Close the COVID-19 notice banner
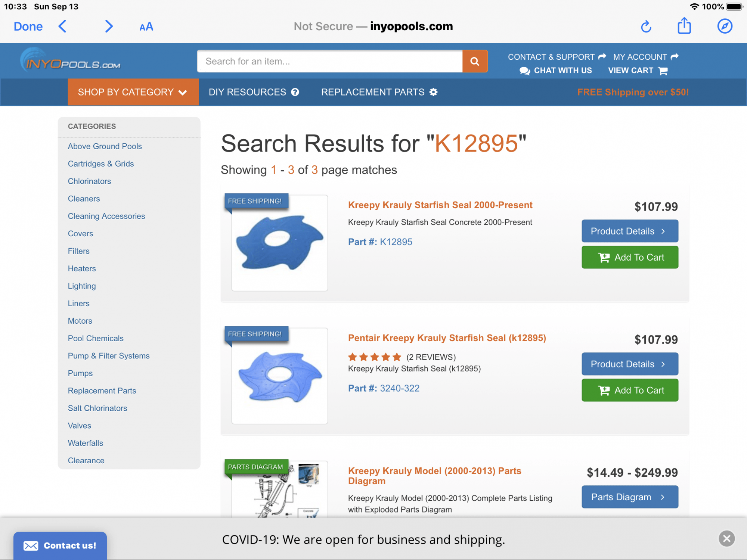This screenshot has height=560, width=747. (x=726, y=538)
